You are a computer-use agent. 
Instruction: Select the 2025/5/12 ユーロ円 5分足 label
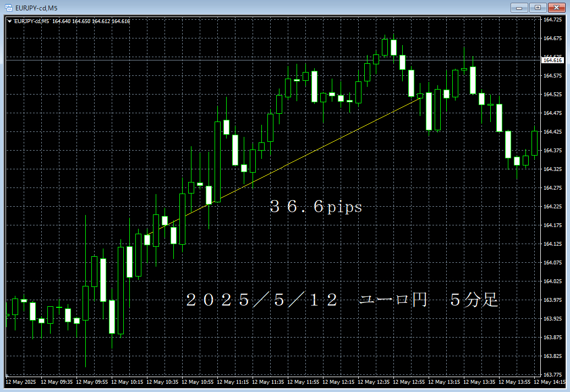coord(342,300)
